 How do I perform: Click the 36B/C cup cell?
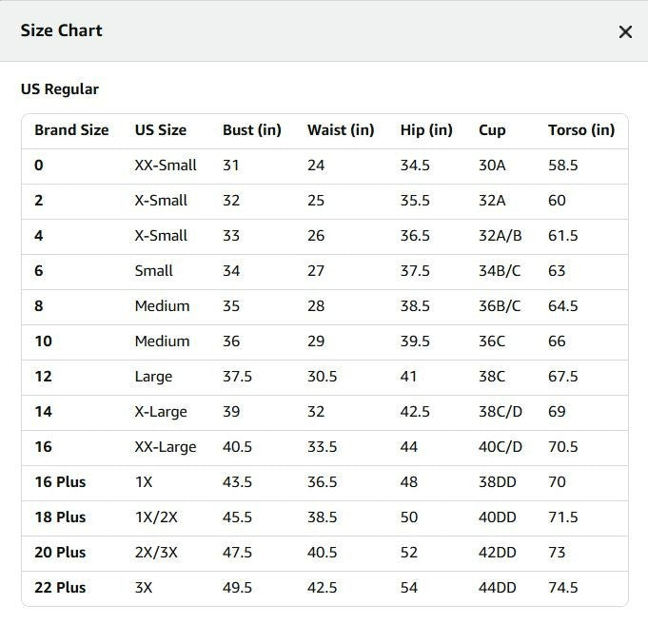pos(500,305)
